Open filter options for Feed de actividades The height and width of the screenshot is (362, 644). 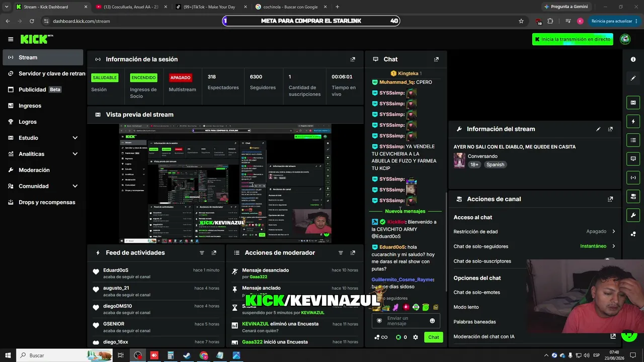[202, 253]
